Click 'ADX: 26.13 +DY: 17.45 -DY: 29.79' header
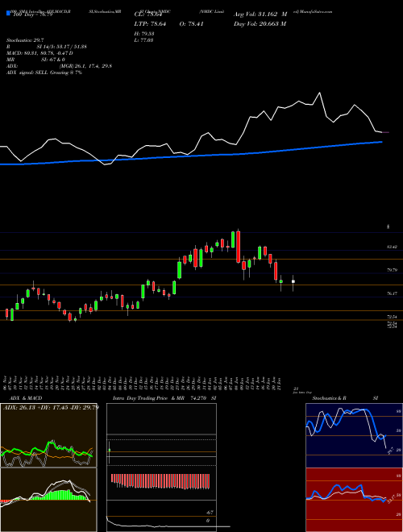Screen dimensions: 403x532 (51, 407)
